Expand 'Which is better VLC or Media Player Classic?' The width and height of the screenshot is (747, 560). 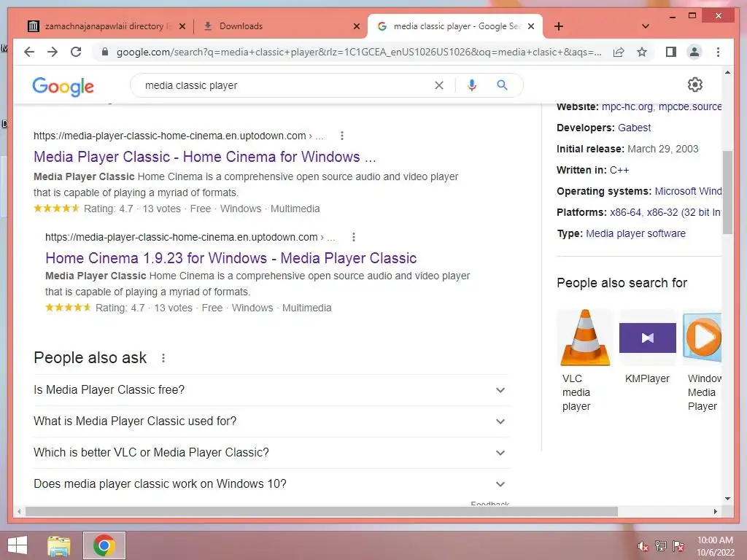click(271, 453)
